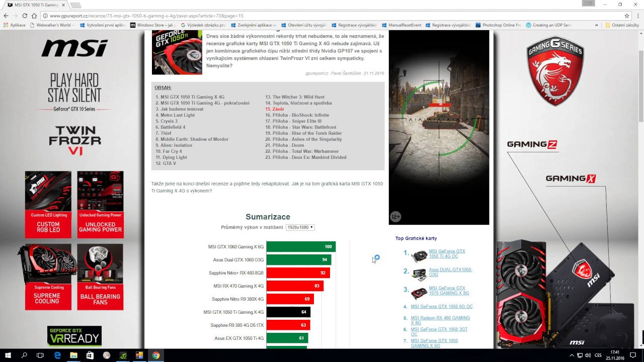Open the Creating an UDP Server bookmark
The image size is (644, 362).
[x=548, y=25]
